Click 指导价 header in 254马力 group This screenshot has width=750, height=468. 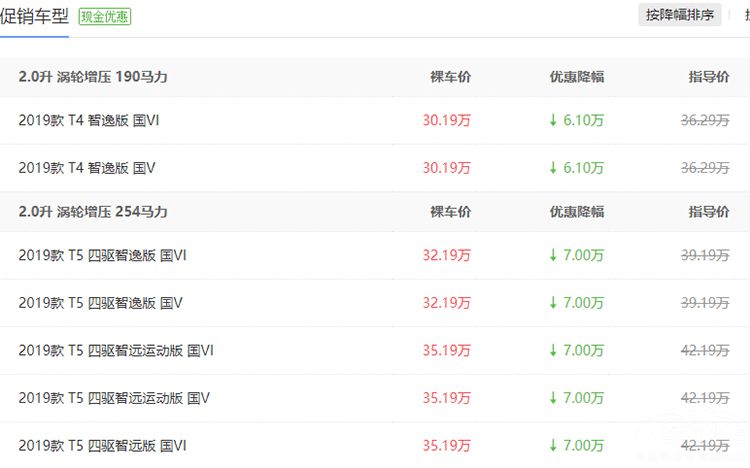[709, 212]
